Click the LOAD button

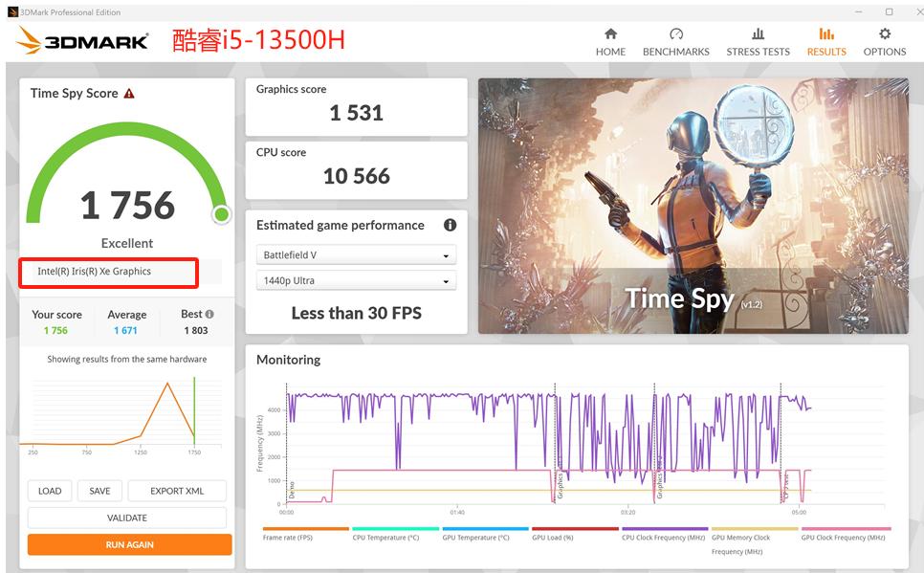[x=50, y=491]
